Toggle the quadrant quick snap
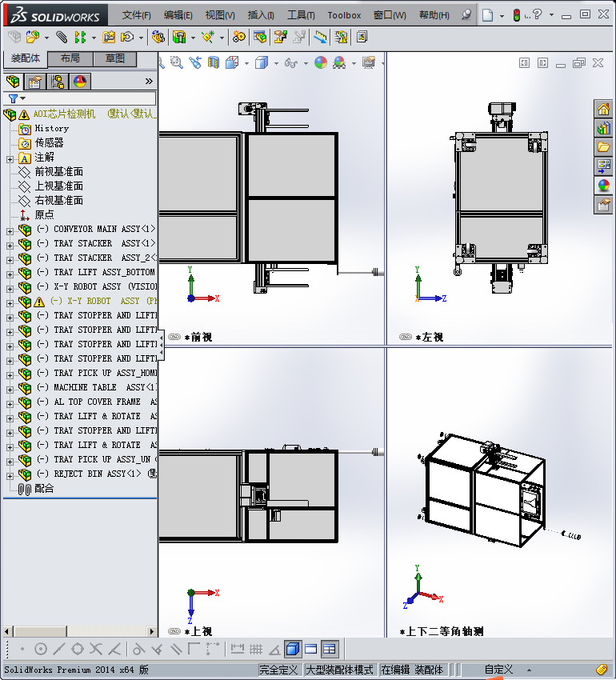 78,650
